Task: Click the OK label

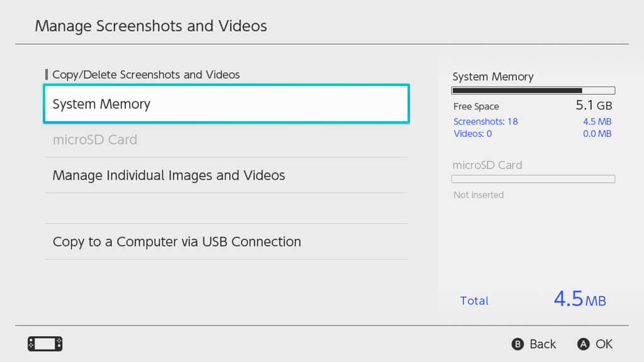Action: (x=604, y=344)
